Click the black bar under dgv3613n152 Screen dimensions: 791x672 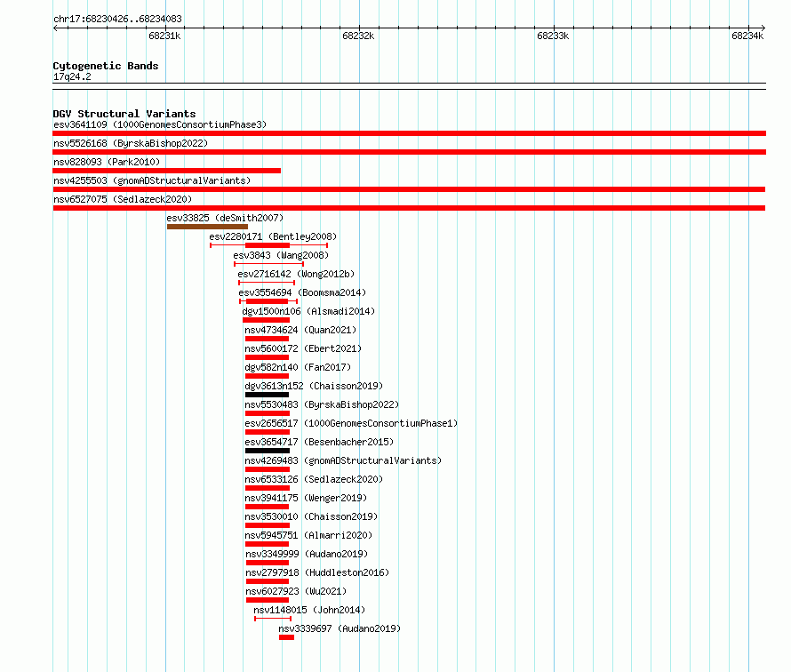(267, 395)
